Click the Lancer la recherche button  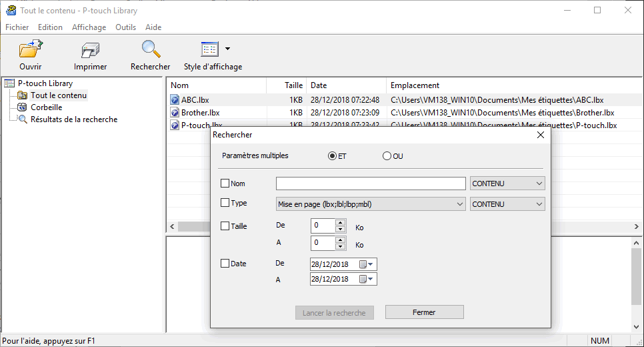pyautogui.click(x=334, y=313)
